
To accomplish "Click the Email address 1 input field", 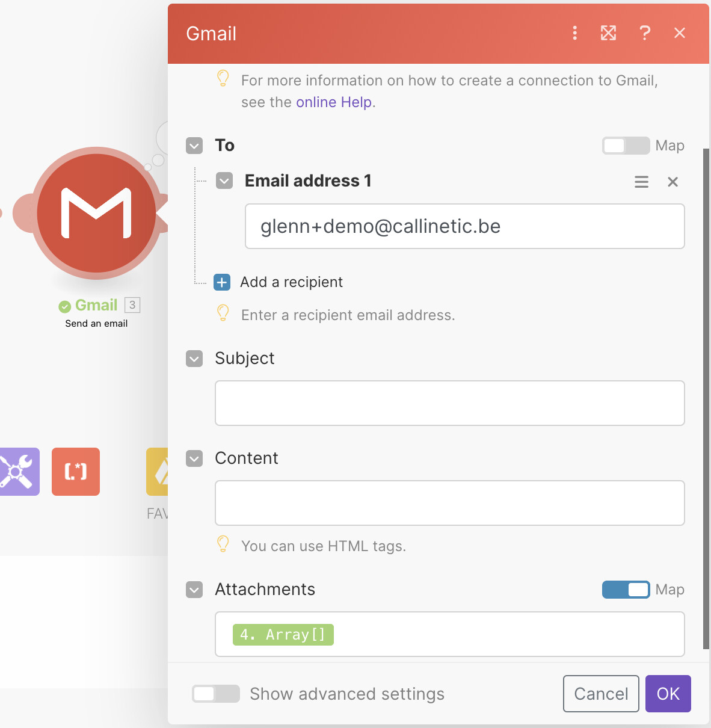I will pyautogui.click(x=465, y=226).
